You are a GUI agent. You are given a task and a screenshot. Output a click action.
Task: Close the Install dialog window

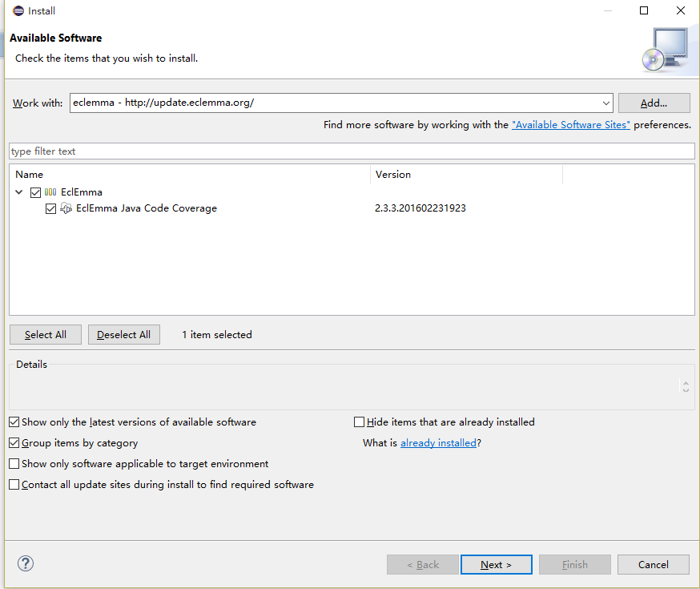680,10
